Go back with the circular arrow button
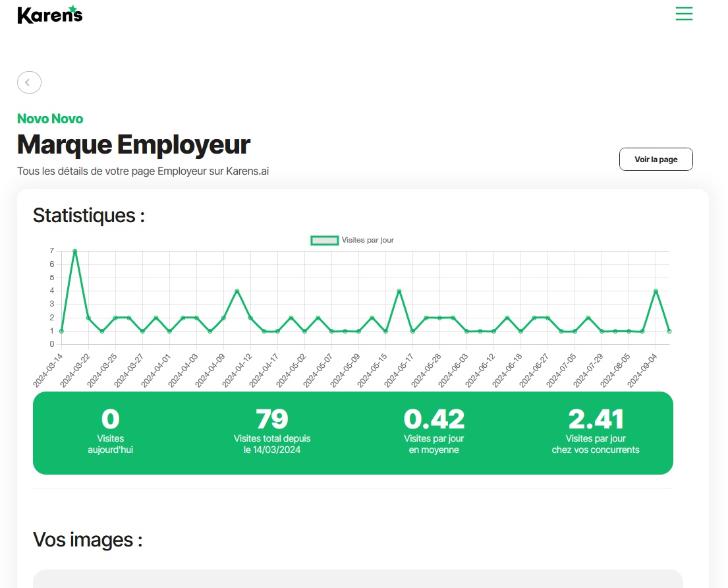The width and height of the screenshot is (728, 588). pos(29,82)
